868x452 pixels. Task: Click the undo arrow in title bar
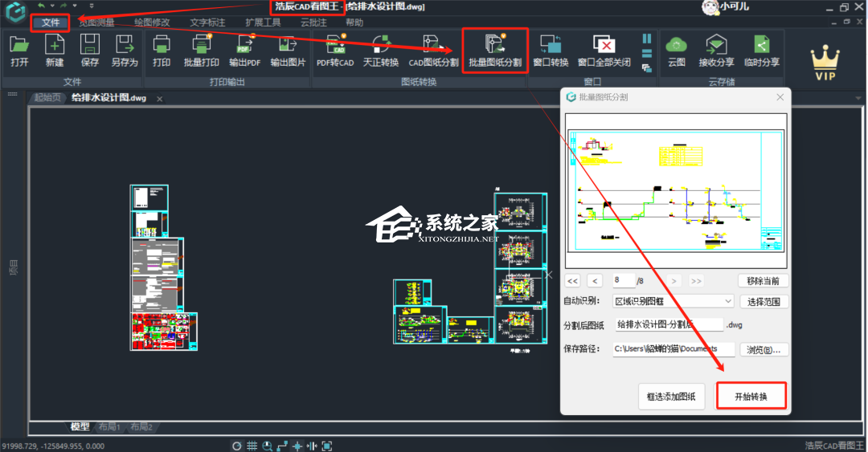coord(41,6)
